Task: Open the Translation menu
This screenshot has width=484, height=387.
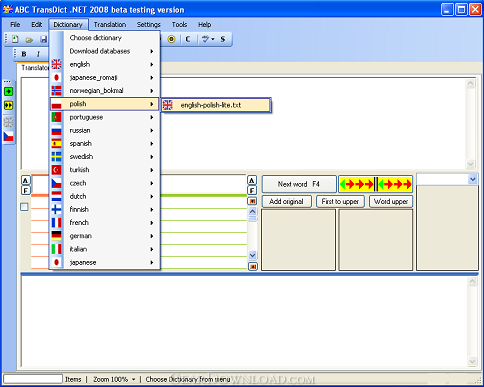Action: [x=110, y=25]
